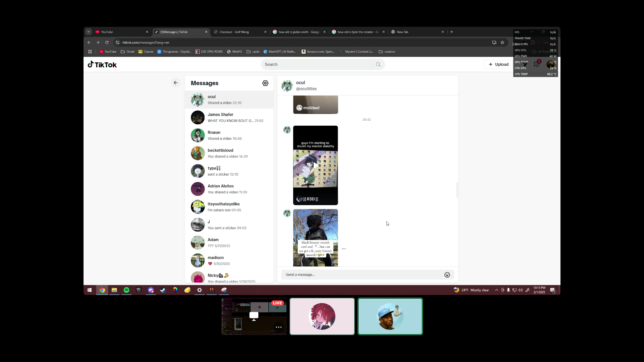
Task: Open the three-dot options beside shared video
Action: pyautogui.click(x=344, y=249)
